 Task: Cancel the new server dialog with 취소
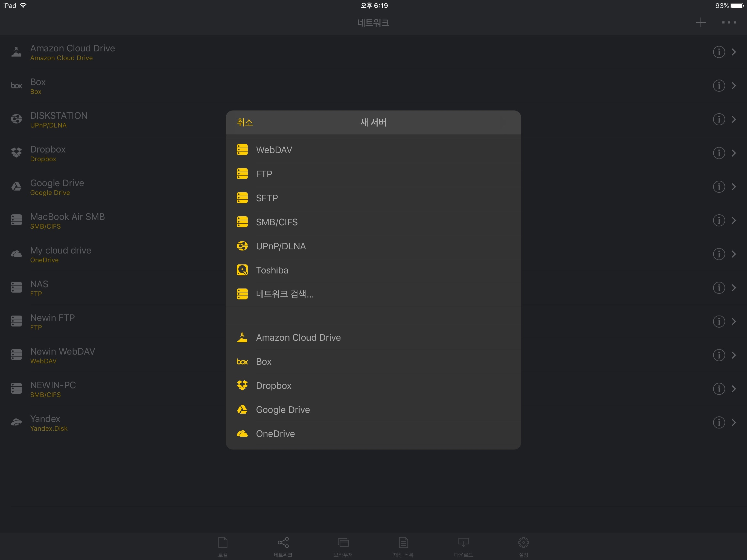[245, 122]
